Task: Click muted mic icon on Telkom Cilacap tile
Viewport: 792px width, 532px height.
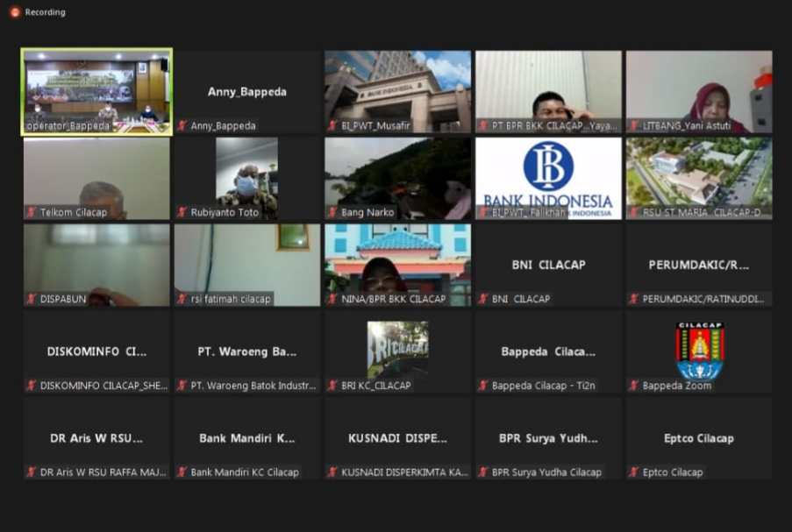Action: click(32, 212)
